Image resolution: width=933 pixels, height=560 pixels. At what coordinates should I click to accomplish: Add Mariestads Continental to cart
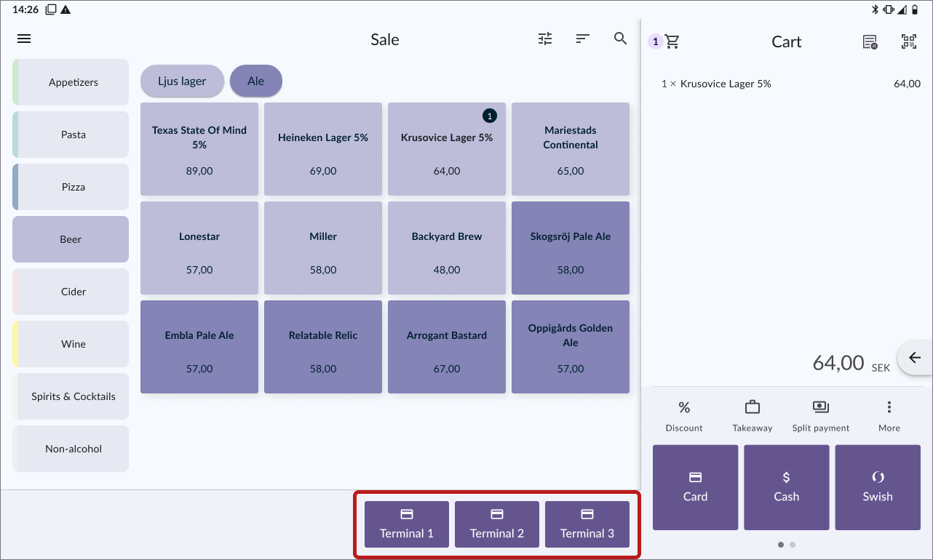tap(571, 149)
